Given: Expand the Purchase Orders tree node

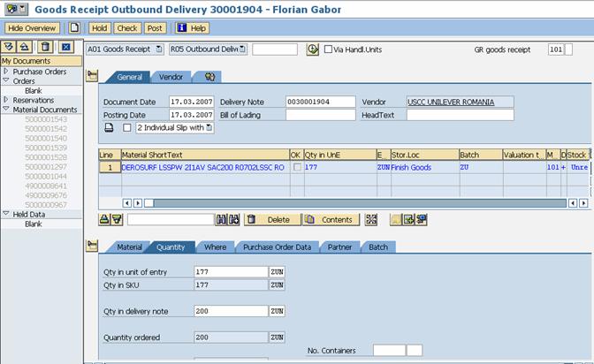Looking at the screenshot, I should (x=5, y=72).
